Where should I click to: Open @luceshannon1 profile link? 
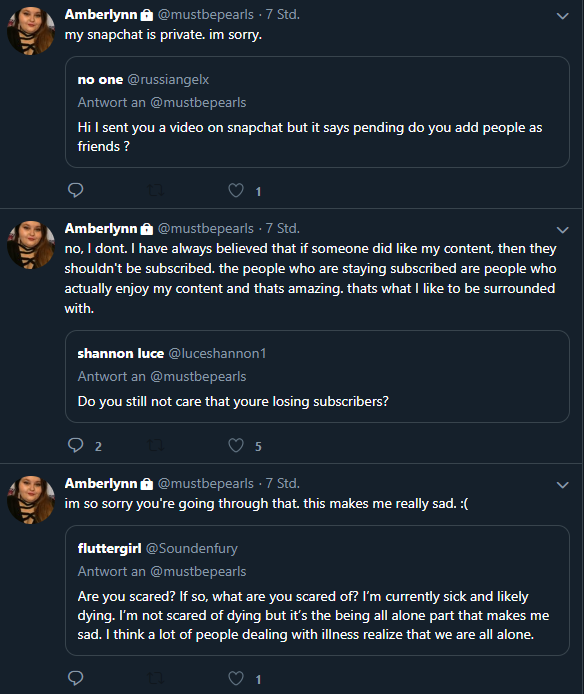pos(217,353)
